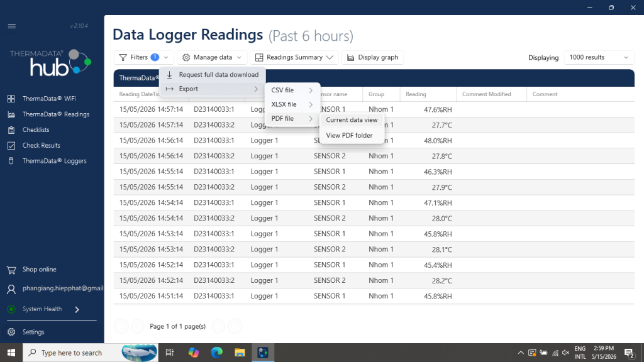Select Request full data download
This screenshot has height=362, width=644.
[x=213, y=75]
